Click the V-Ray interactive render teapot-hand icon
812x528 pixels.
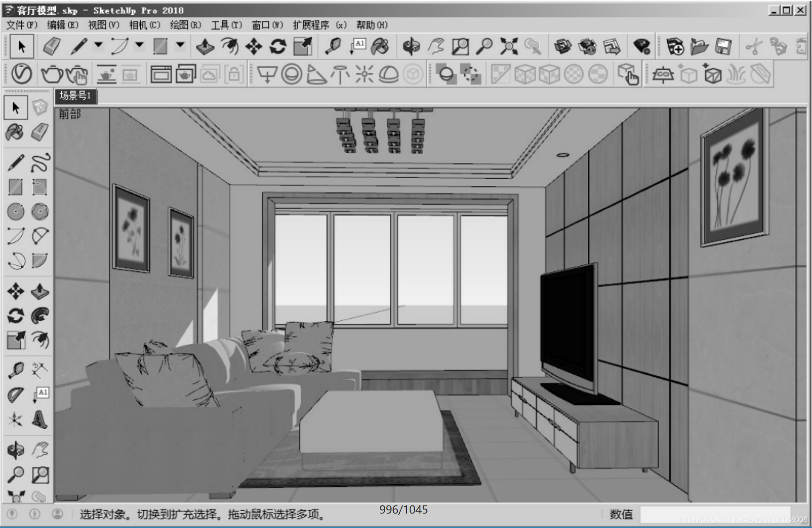(77, 74)
